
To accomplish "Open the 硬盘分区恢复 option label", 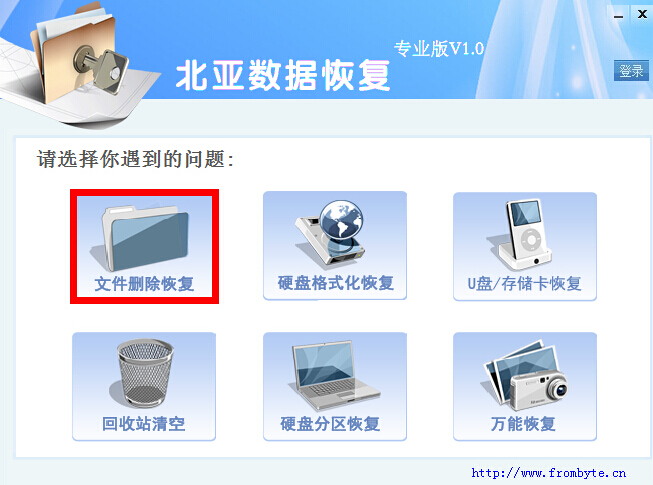I will click(x=330, y=424).
